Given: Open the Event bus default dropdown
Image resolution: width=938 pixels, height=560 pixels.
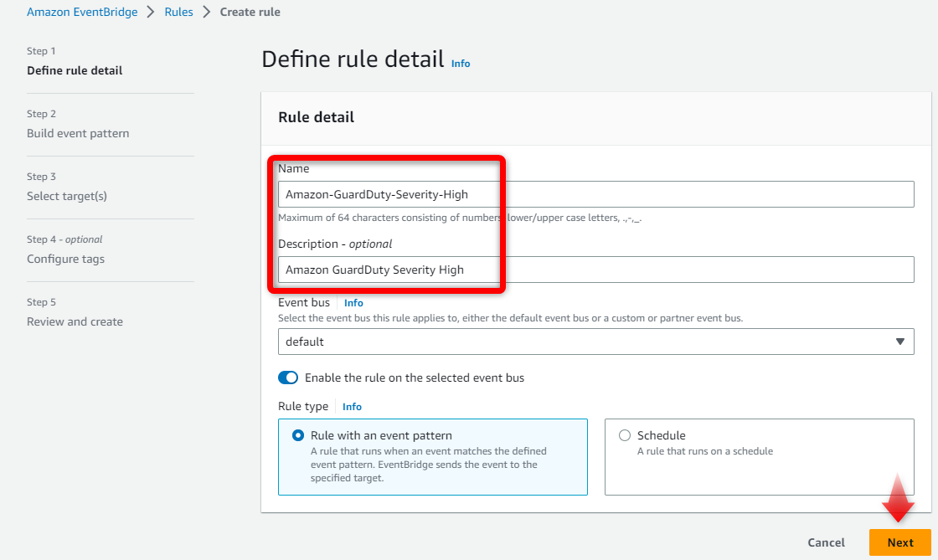Looking at the screenshot, I should (595, 342).
